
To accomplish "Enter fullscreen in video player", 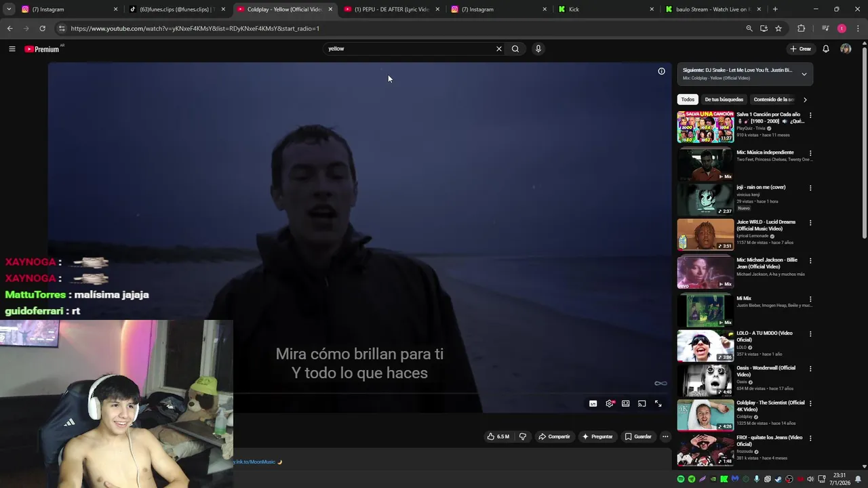I will pos(658,403).
